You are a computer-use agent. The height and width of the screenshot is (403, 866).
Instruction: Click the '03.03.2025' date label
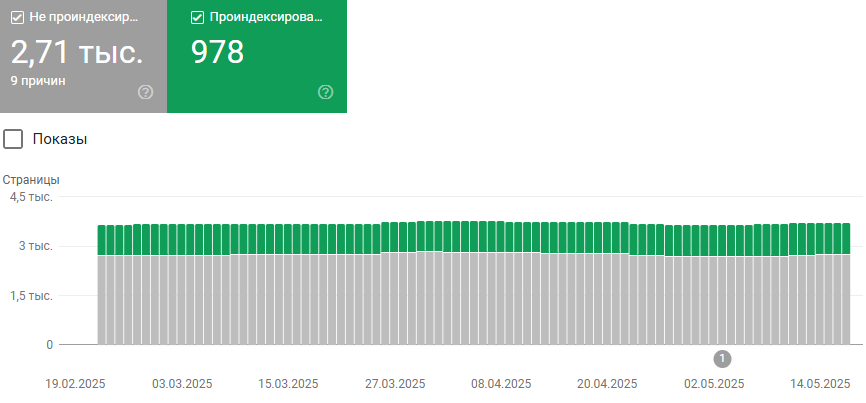(182, 384)
